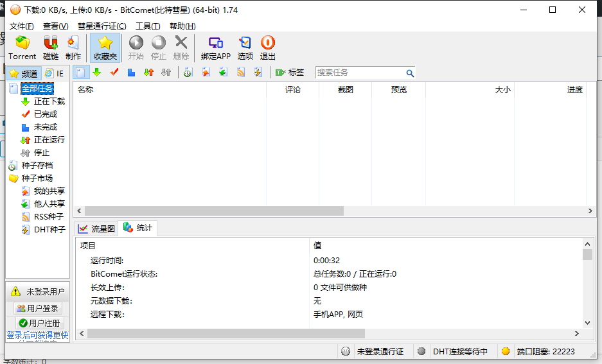The width and height of the screenshot is (602, 364).
Task: Select 种子市场 folder in sidebar
Action: point(37,178)
